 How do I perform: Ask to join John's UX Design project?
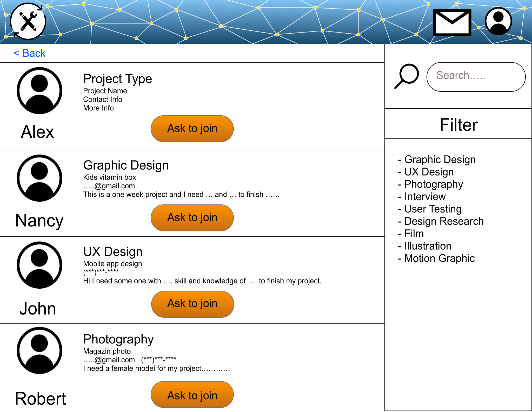pos(192,304)
